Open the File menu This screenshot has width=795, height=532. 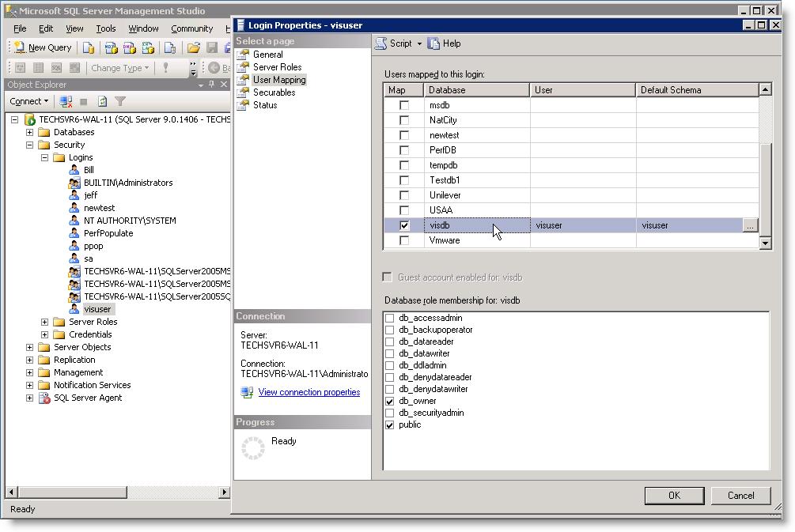tap(20, 29)
